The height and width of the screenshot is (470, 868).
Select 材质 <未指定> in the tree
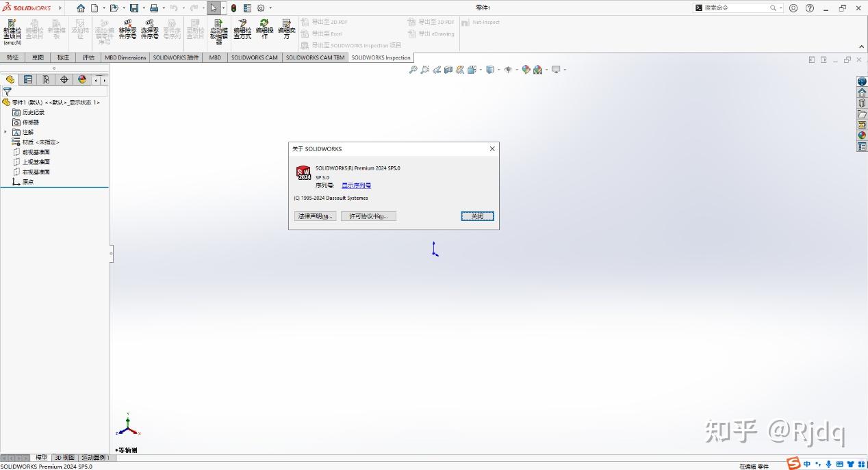[x=40, y=142]
